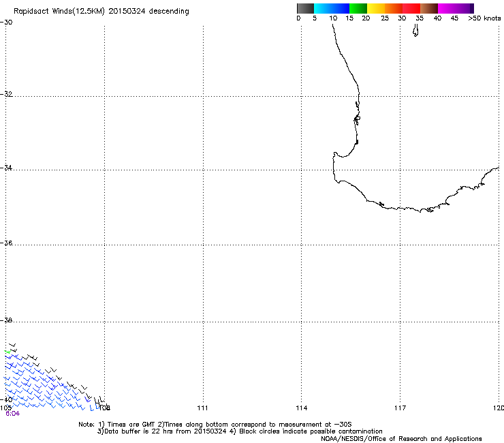The image size is (504, 443).
Task: Click the orange 25-30 knots color segment
Action: click(x=394, y=8)
